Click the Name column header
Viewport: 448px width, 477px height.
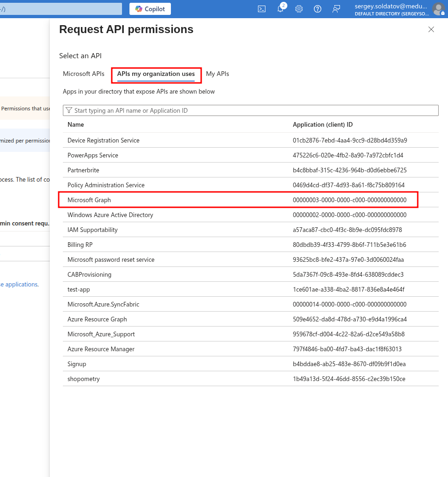click(x=76, y=125)
